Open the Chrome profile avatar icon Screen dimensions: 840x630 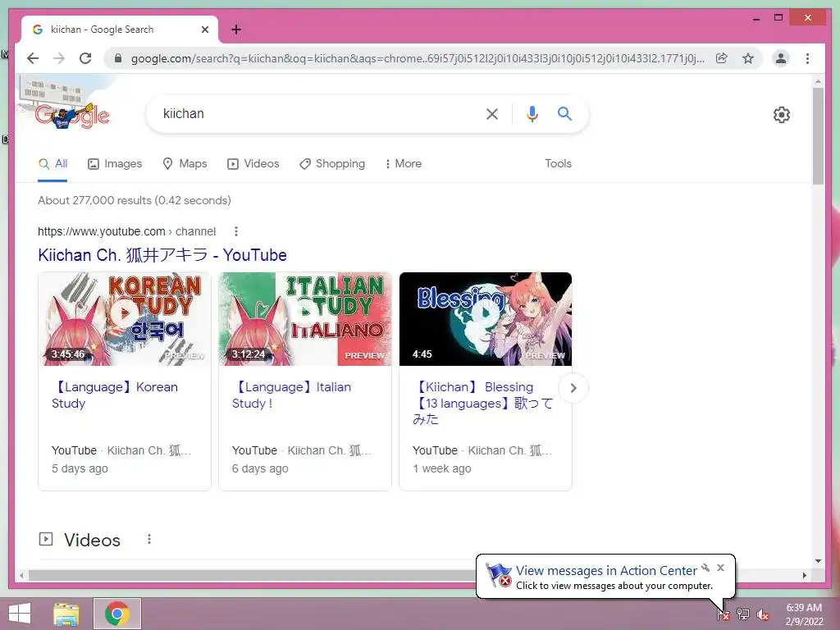781,58
